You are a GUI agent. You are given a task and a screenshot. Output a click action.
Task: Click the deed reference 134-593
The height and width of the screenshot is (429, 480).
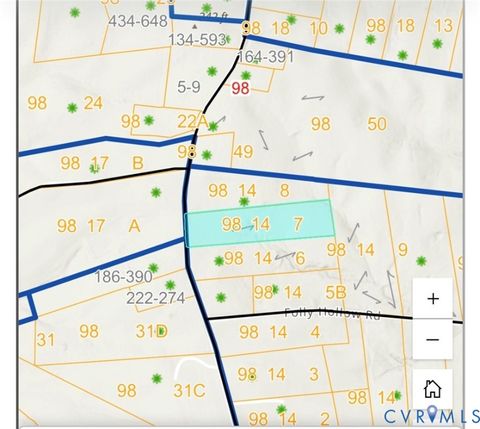[197, 40]
